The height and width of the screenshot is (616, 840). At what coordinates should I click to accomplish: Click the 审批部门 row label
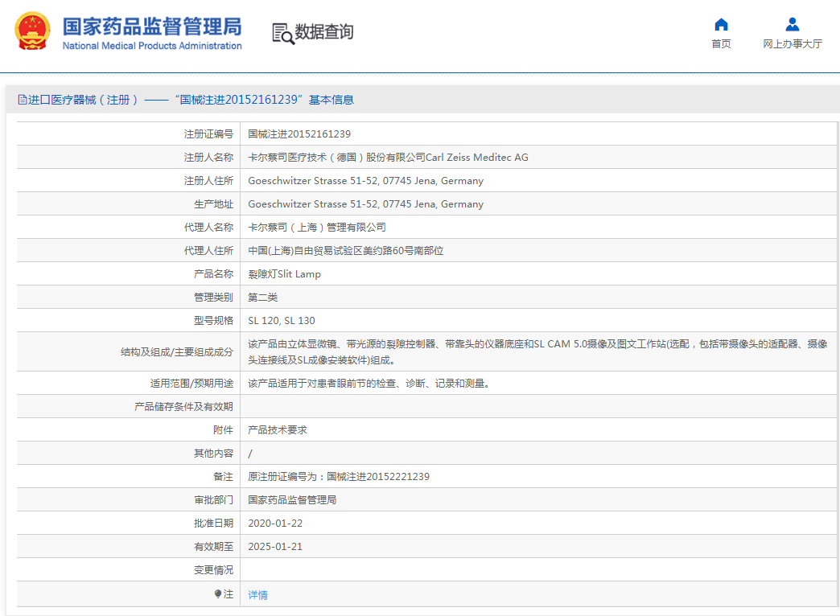point(214,500)
